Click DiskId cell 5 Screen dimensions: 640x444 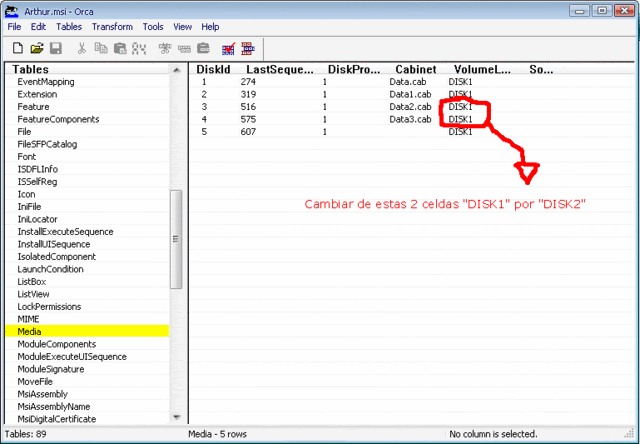tap(204, 132)
